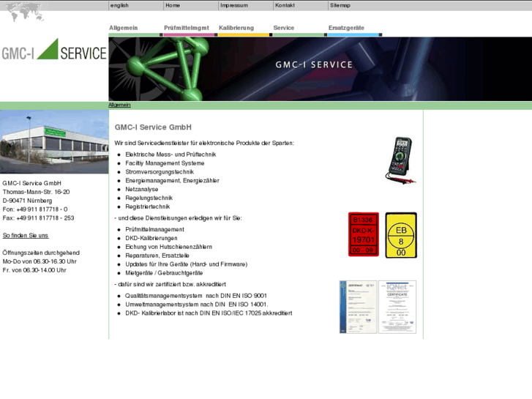The width and height of the screenshot is (532, 399).
Task: Click the 'Elektrische Mess- und Prüftechnik' list item
Action: tap(171, 154)
